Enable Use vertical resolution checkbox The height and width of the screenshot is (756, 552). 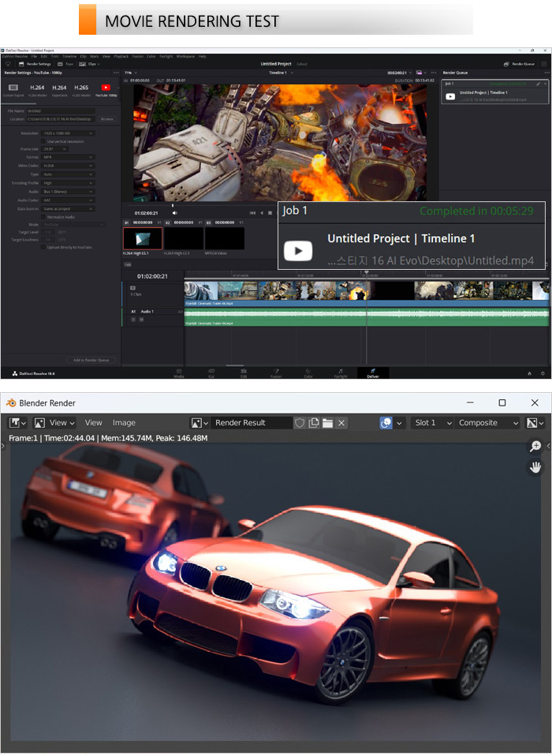tap(43, 141)
